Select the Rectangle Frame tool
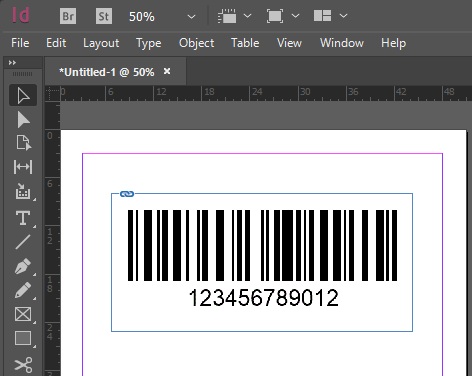This screenshot has width=472, height=376. click(x=23, y=314)
